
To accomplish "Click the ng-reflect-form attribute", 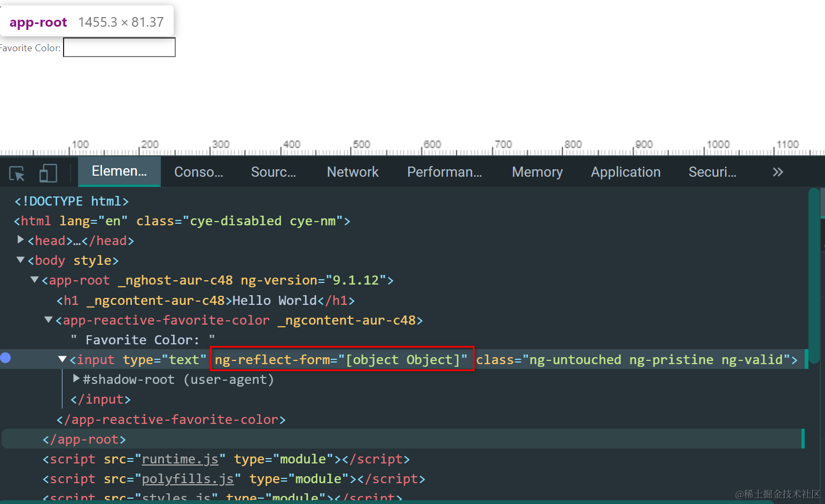I will pyautogui.click(x=341, y=360).
